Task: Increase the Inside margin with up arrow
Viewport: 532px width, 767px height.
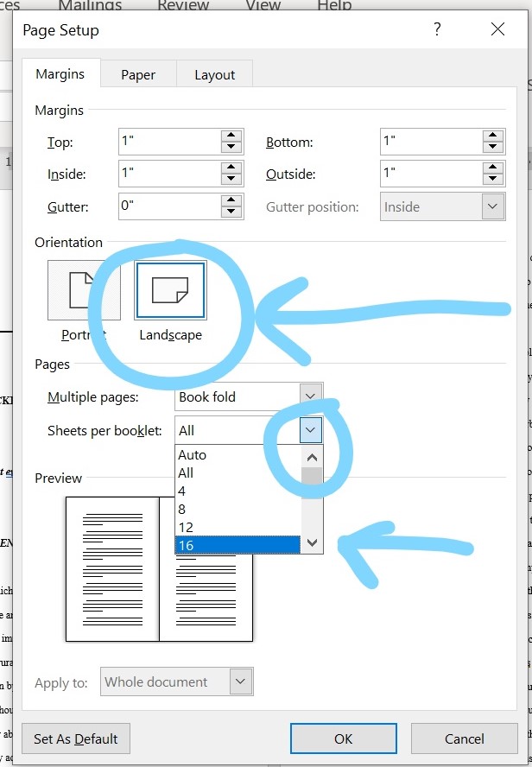Action: coord(231,168)
